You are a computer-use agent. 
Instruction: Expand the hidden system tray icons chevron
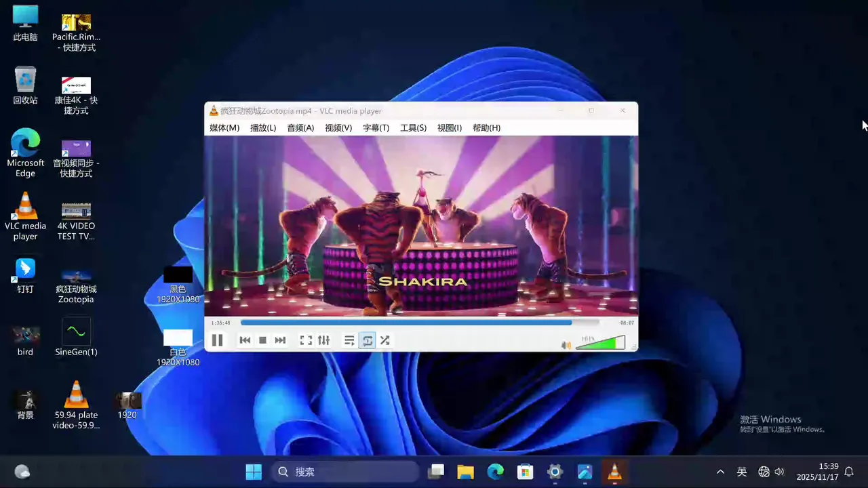720,472
